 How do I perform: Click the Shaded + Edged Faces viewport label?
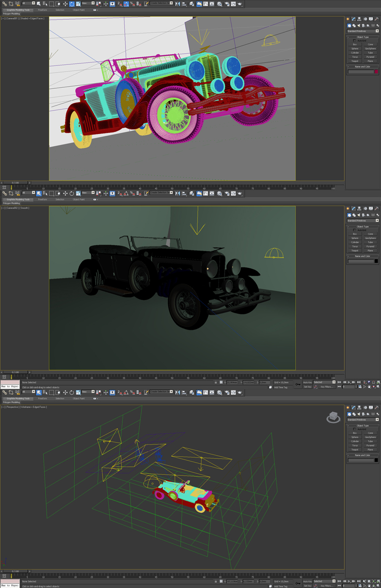click(x=31, y=18)
